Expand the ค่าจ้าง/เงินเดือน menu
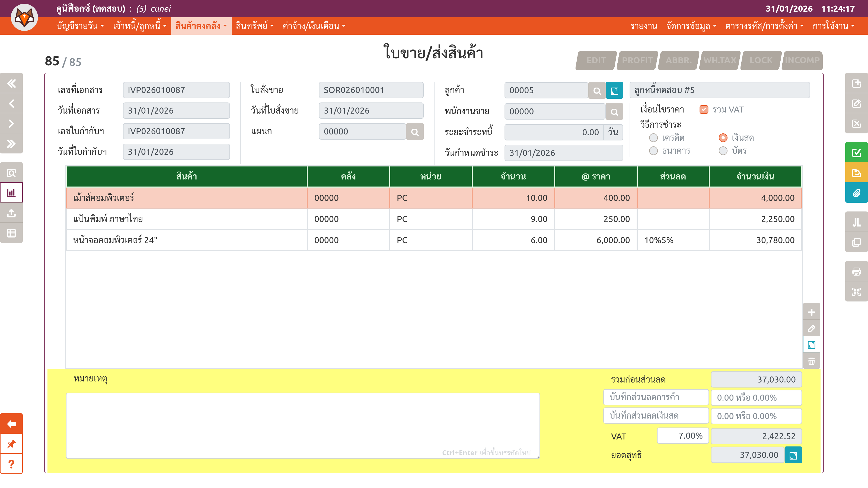 [x=314, y=26]
